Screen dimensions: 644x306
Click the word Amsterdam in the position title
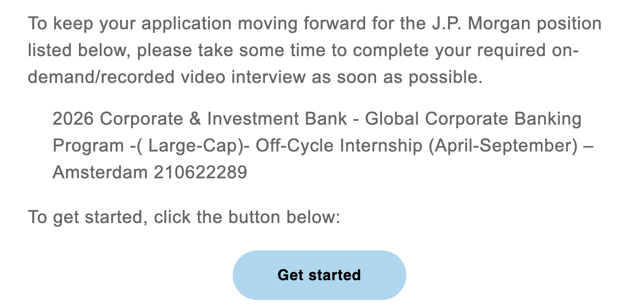tap(100, 172)
